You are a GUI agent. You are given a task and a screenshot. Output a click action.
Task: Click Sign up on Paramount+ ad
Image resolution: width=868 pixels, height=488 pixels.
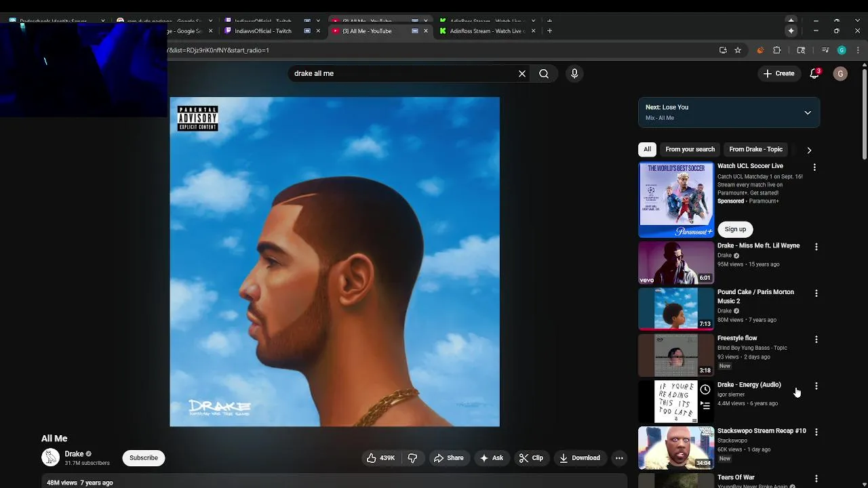click(735, 229)
